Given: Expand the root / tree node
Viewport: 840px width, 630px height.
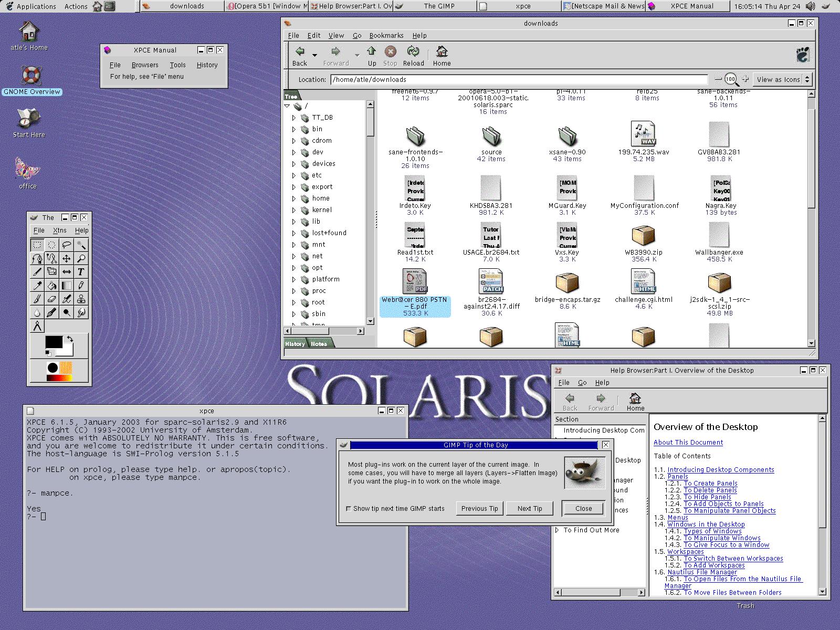Looking at the screenshot, I should [287, 106].
